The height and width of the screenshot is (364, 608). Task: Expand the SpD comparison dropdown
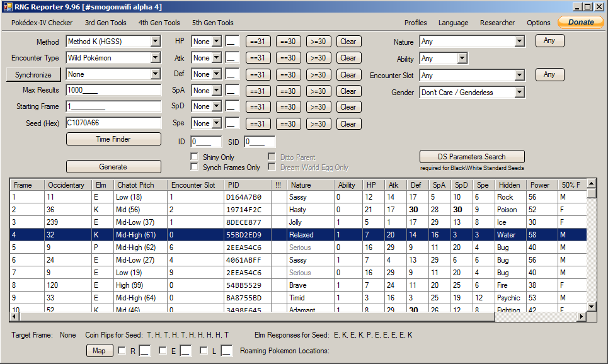tap(217, 106)
